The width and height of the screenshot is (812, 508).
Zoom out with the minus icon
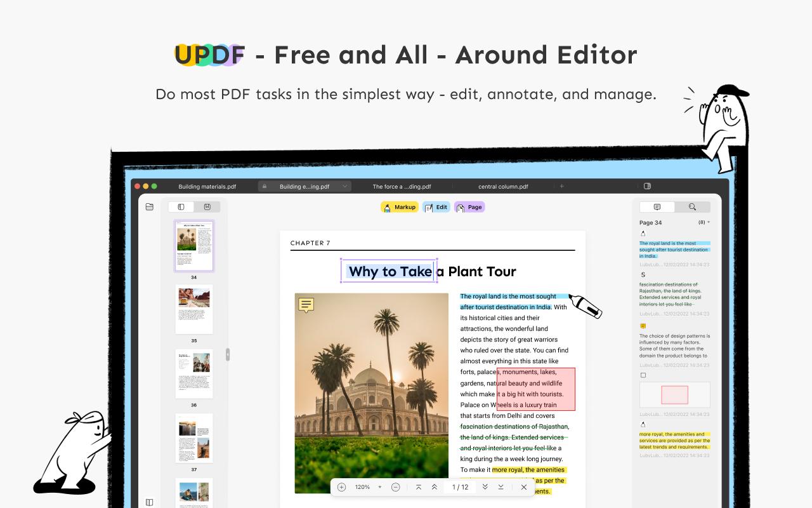[395, 487]
